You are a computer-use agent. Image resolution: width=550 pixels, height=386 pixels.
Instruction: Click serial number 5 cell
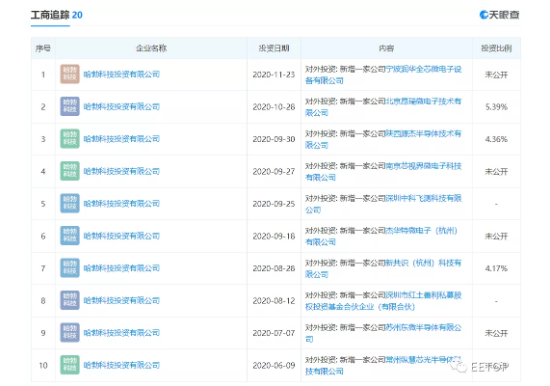click(x=43, y=204)
